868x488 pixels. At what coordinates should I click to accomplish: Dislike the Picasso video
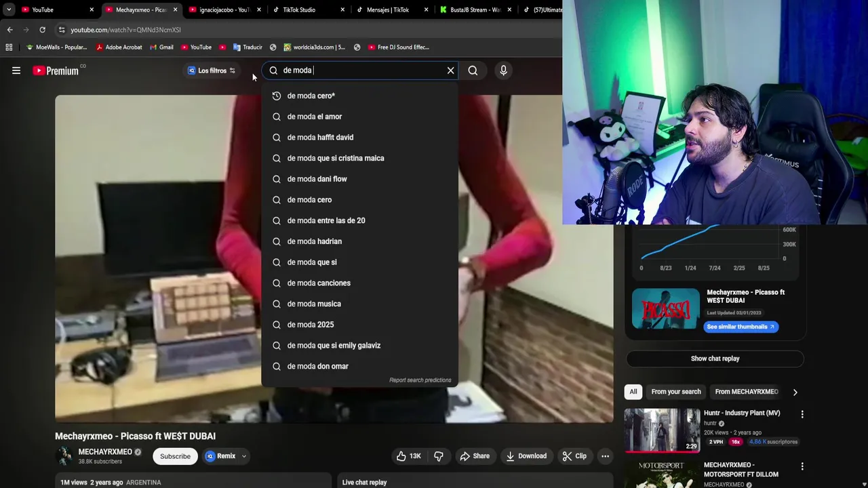coord(439,456)
